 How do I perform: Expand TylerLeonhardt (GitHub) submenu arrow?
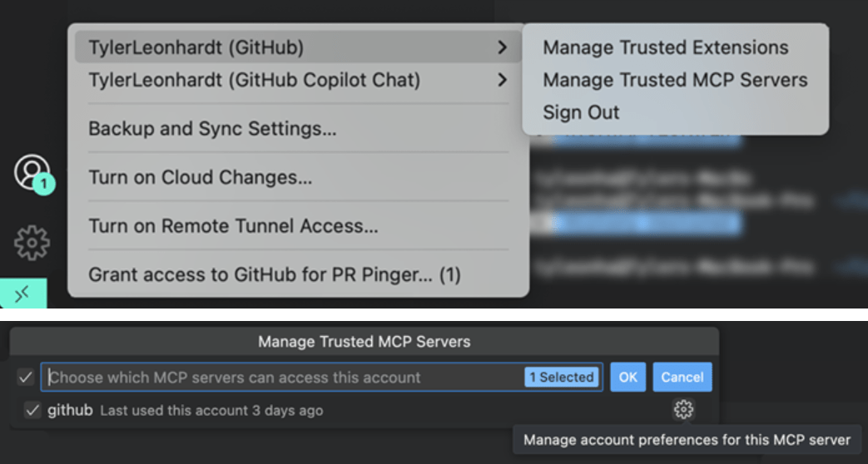pyautogui.click(x=502, y=47)
